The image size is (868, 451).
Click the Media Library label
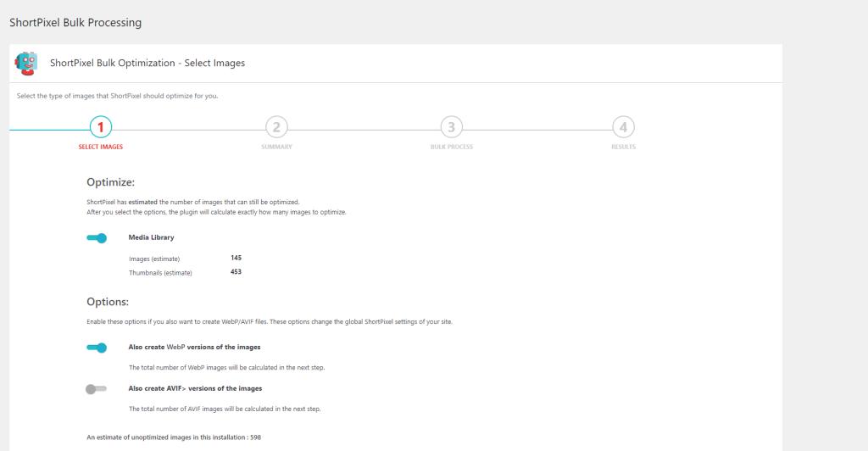click(x=151, y=237)
